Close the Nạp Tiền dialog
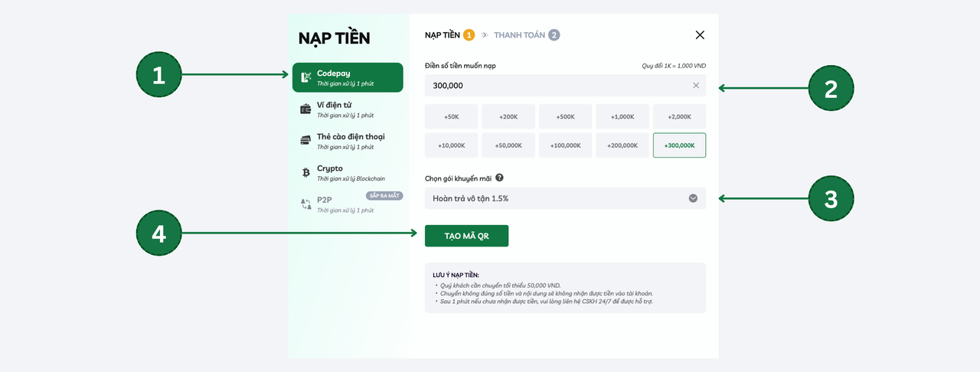 click(x=700, y=35)
